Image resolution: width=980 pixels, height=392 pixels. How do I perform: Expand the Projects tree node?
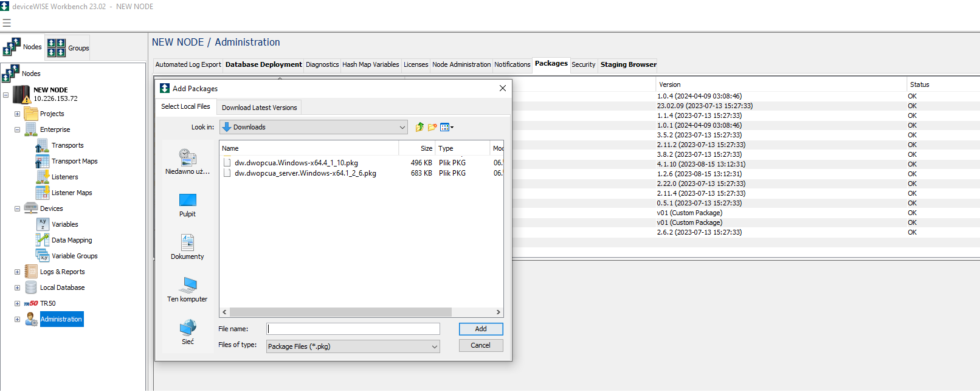coord(17,114)
